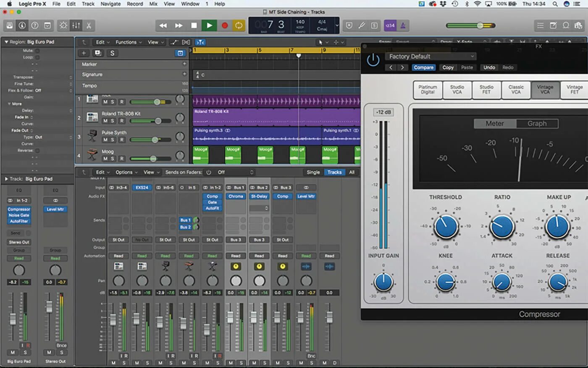The width and height of the screenshot is (588, 368).
Task: Open the Editors scissors icon
Action: click(89, 26)
